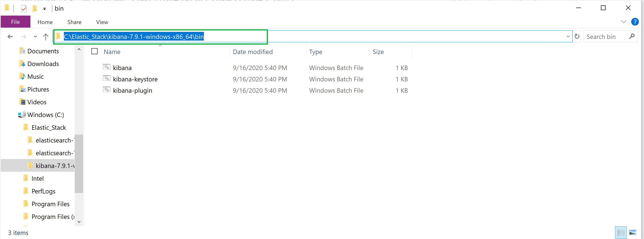Click the Up one level arrow
644x239 pixels.
(x=45, y=37)
